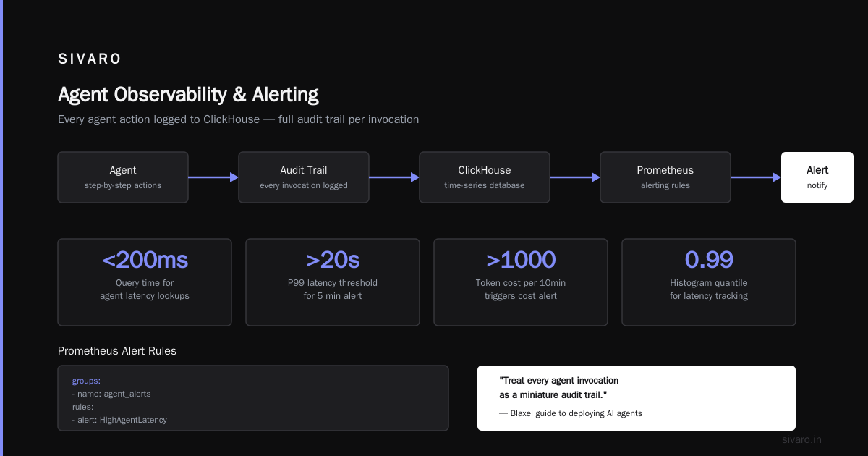Viewport: 868px width, 456px height.
Task: Select the Audit Trail pipeline box
Action: pyautogui.click(x=304, y=177)
